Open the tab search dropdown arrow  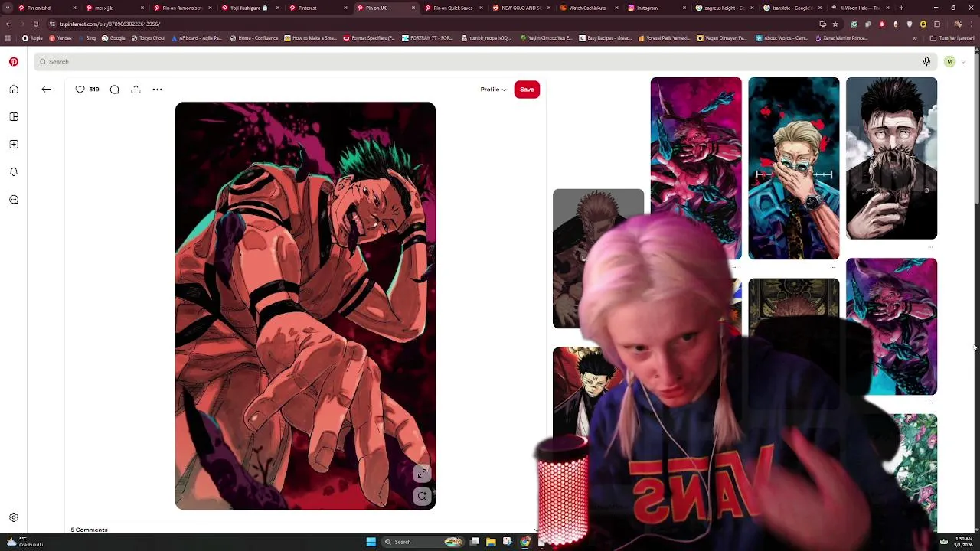(9, 8)
